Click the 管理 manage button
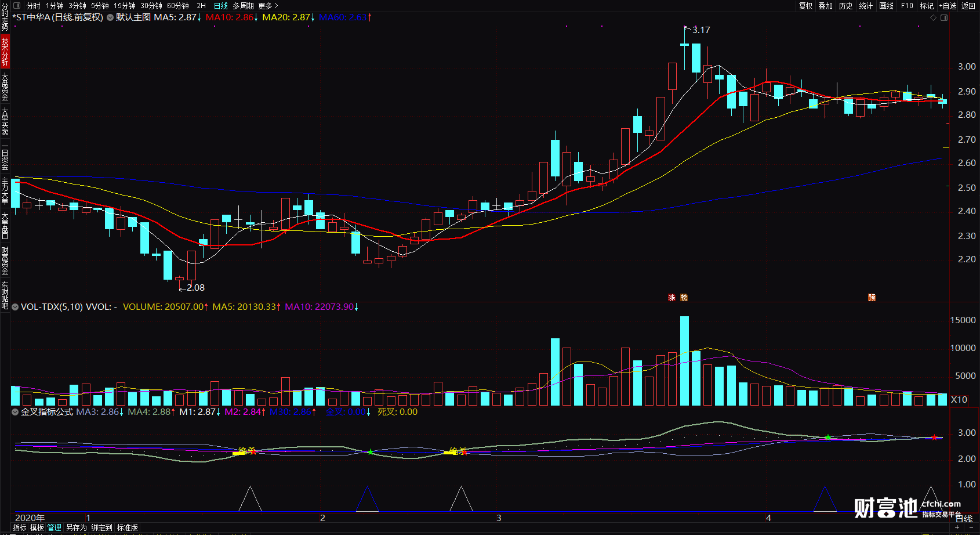Screen dimensions: 980x535 (55, 527)
